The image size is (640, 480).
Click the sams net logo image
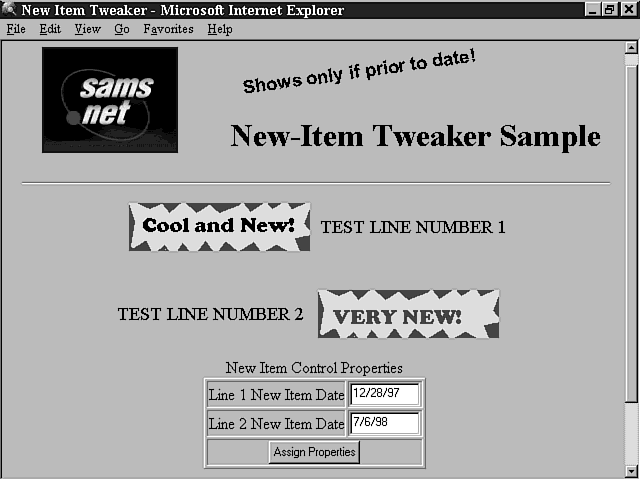110,100
